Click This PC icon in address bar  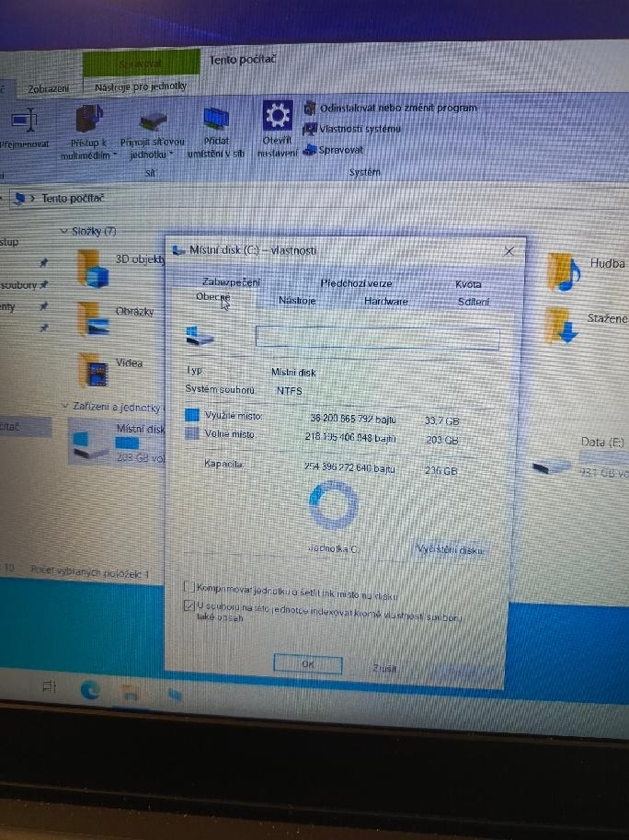pyautogui.click(x=19, y=199)
